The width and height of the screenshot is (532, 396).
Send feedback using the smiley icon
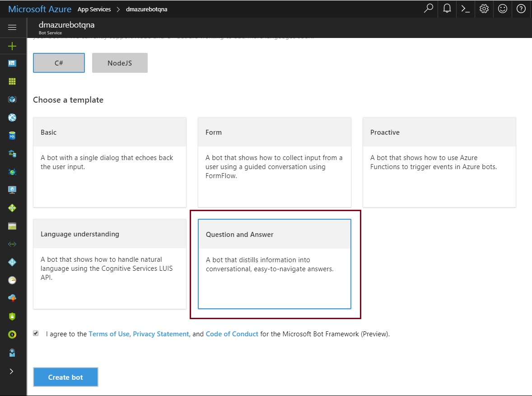[x=502, y=9]
